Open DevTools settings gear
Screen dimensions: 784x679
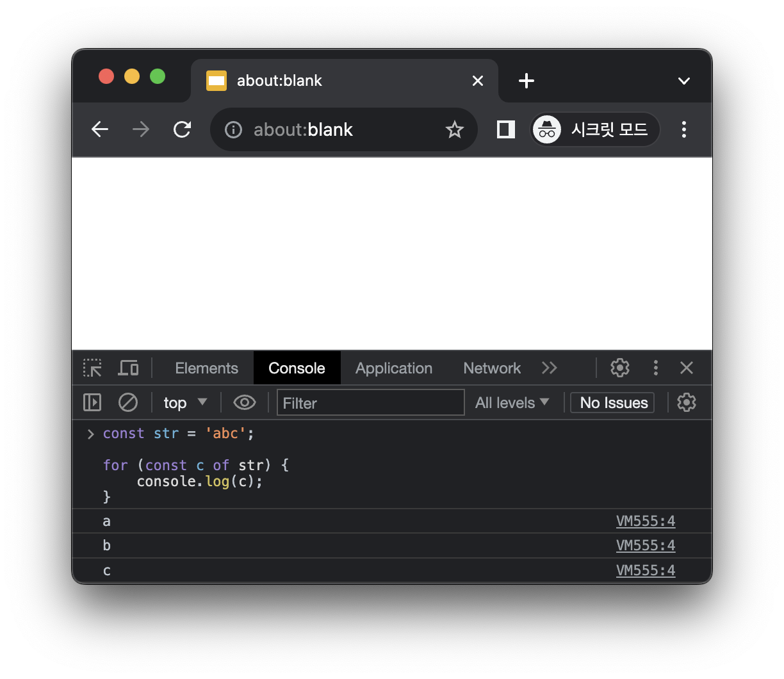[x=620, y=368]
